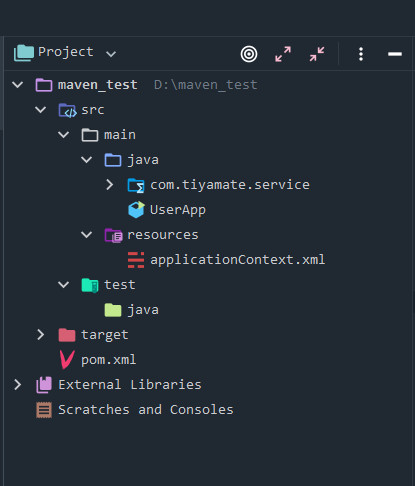Collapse the resources folder

(x=87, y=235)
